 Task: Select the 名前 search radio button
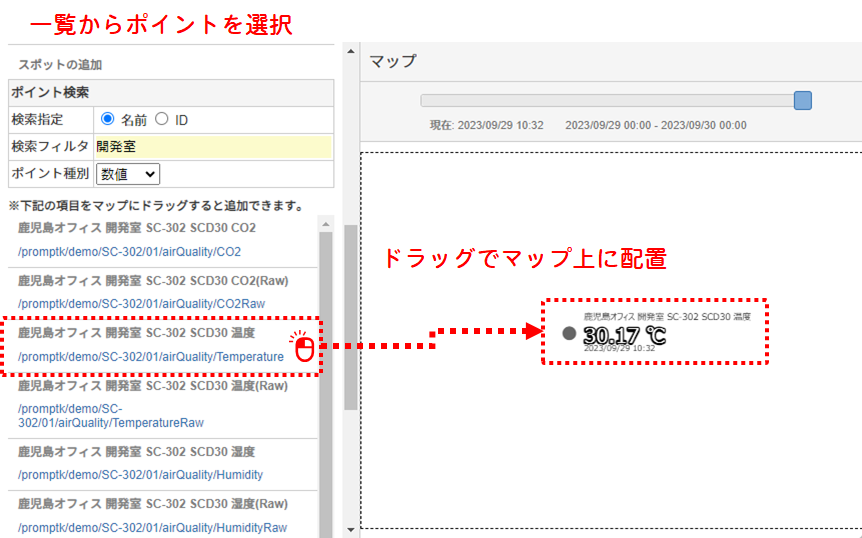pos(108,119)
